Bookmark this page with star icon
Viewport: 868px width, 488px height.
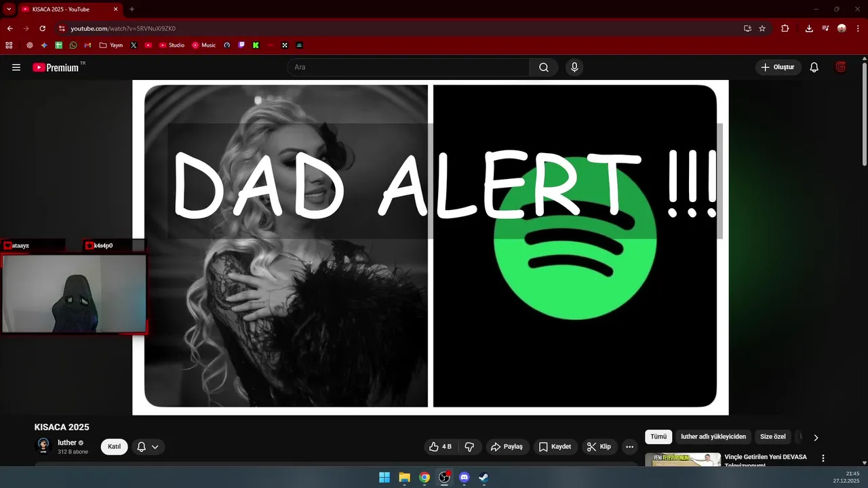[x=762, y=28]
